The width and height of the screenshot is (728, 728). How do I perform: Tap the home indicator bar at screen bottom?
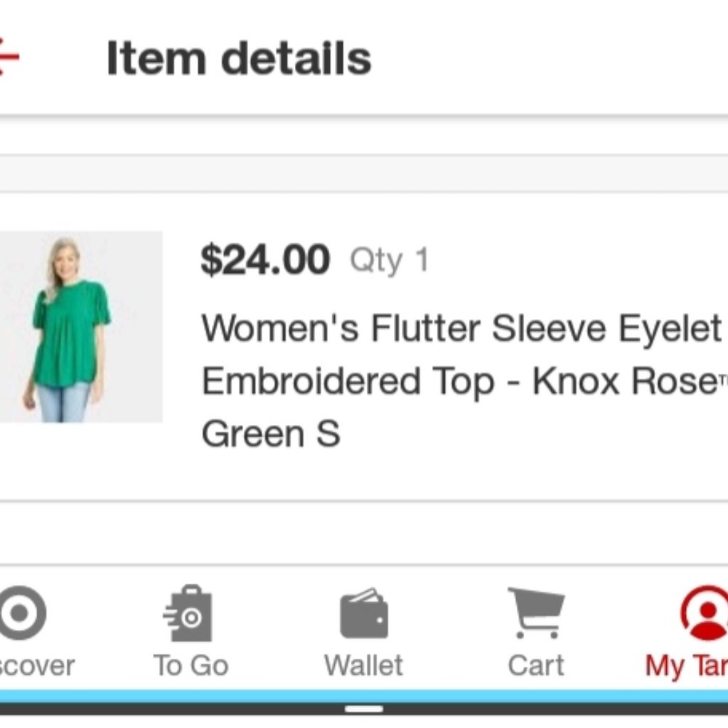[364, 707]
